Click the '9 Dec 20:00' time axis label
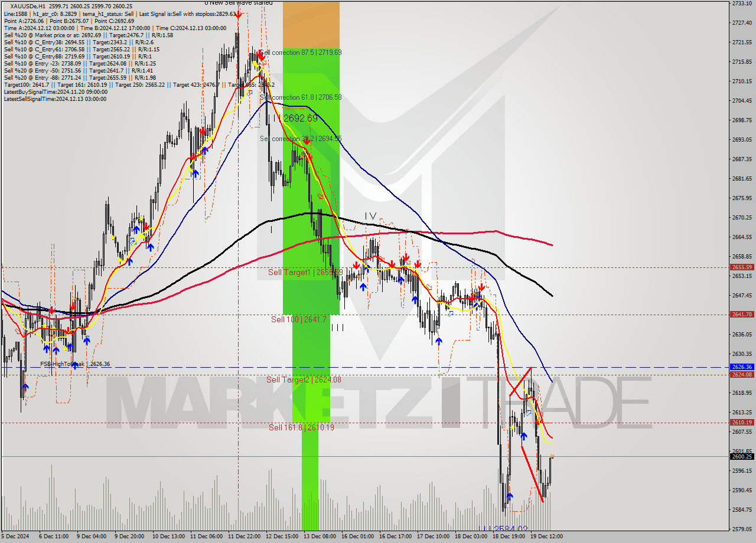 tap(129, 537)
